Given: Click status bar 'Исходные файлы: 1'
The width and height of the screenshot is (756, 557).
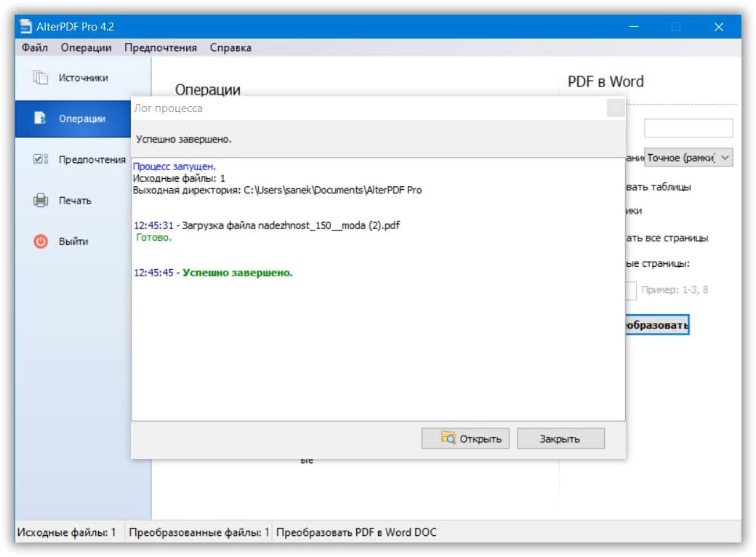Looking at the screenshot, I should pyautogui.click(x=67, y=532).
